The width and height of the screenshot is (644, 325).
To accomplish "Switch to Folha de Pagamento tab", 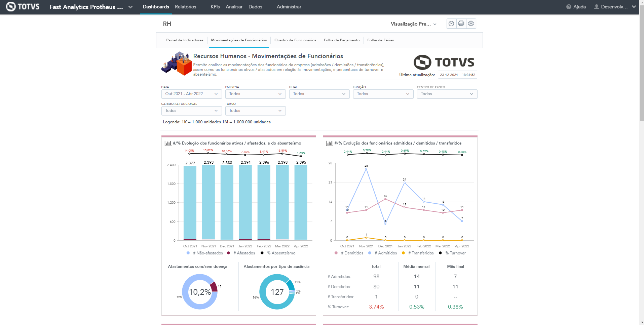I will pyautogui.click(x=341, y=40).
